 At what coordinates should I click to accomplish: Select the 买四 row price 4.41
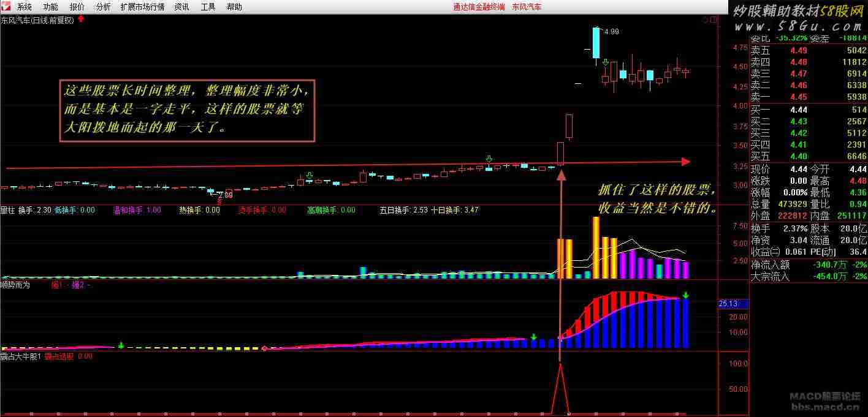click(x=798, y=145)
